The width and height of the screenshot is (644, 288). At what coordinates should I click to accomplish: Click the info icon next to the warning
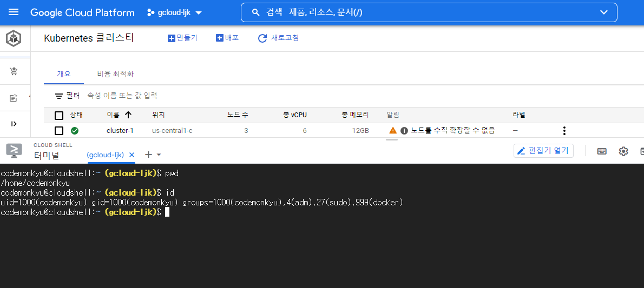404,131
